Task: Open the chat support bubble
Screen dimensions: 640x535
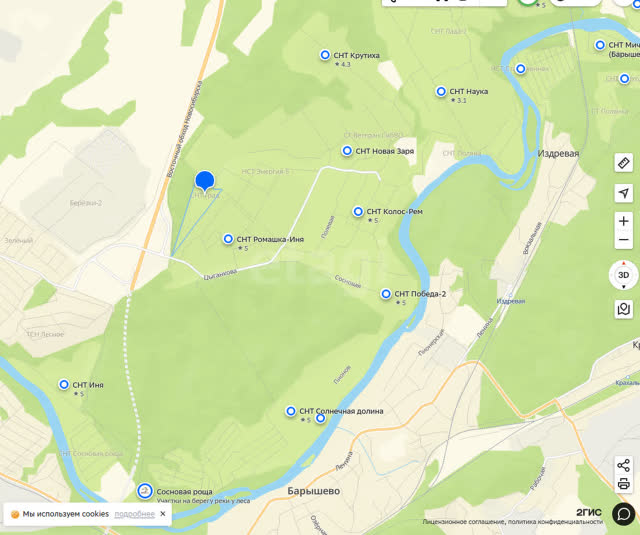Action: click(x=624, y=514)
